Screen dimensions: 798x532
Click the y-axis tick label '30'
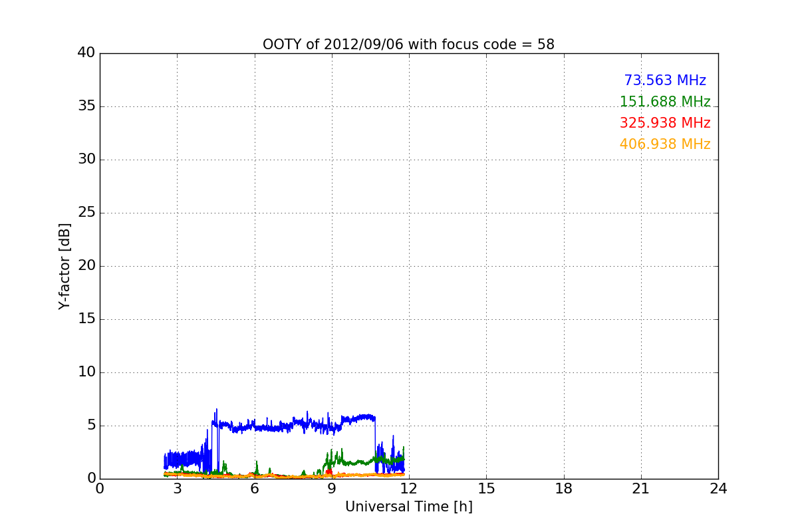[86, 160]
